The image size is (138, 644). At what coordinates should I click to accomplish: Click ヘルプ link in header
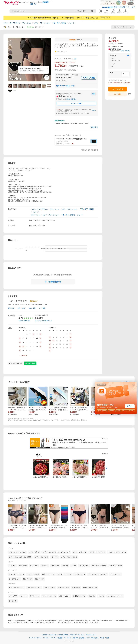(132, 7)
